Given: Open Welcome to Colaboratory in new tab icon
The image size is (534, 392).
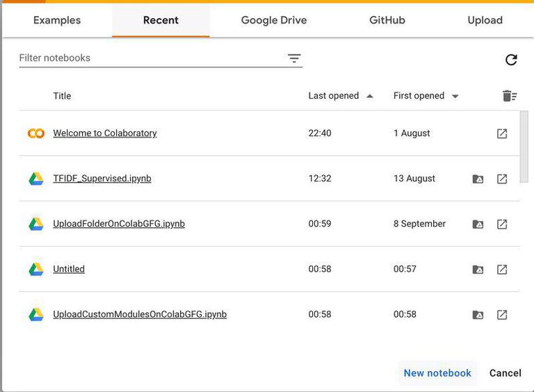Looking at the screenshot, I should click(502, 133).
